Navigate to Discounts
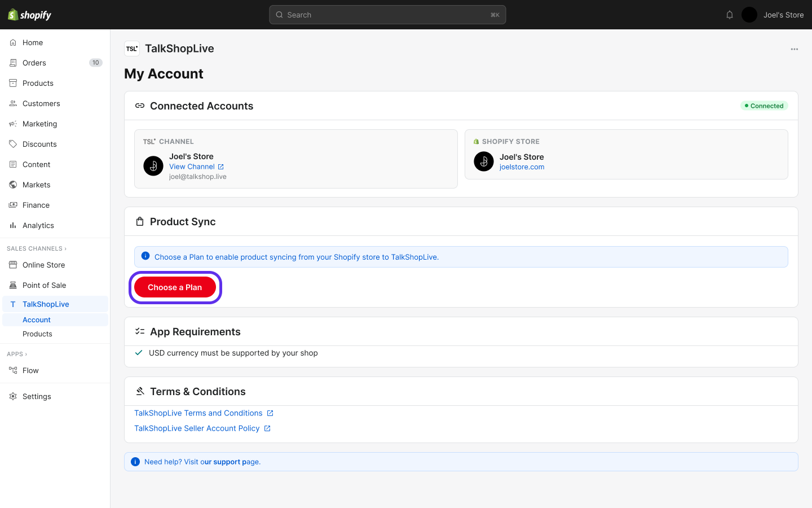Image resolution: width=812 pixels, height=508 pixels. (x=55, y=144)
